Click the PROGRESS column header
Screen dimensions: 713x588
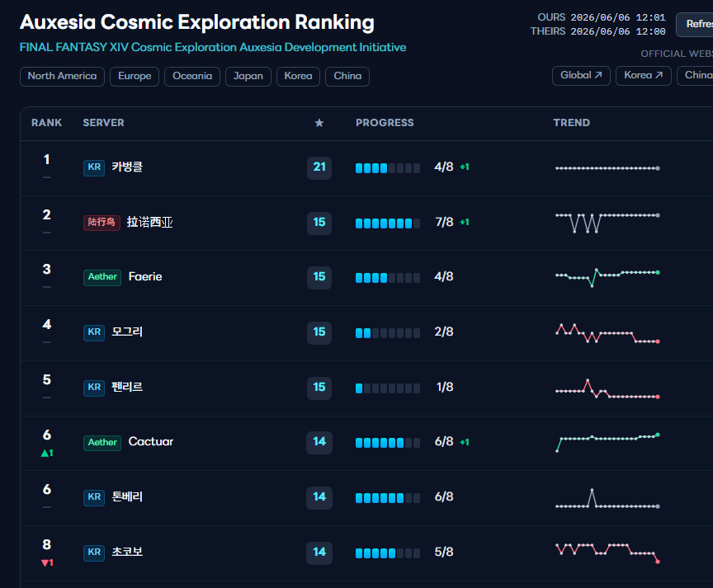coord(385,123)
